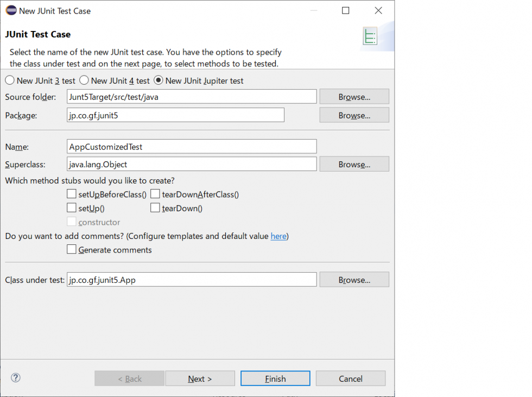
Task: Browse for a different source folder
Action: (x=354, y=96)
